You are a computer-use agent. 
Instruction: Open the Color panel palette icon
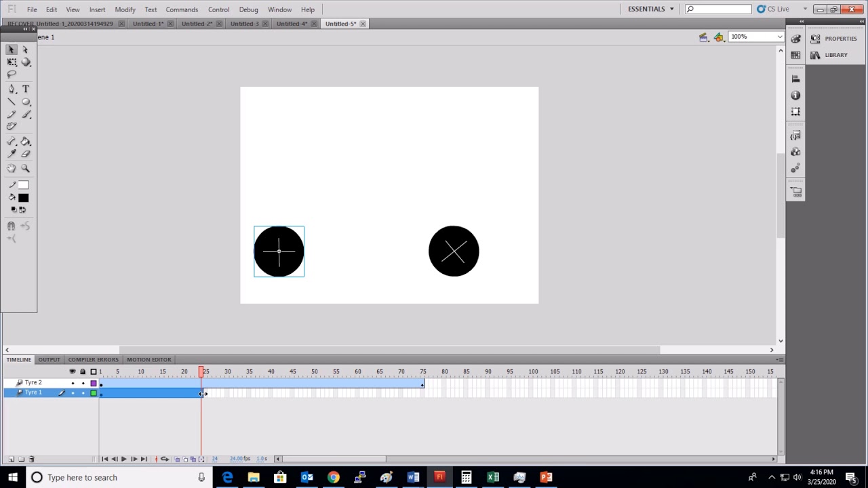click(795, 39)
